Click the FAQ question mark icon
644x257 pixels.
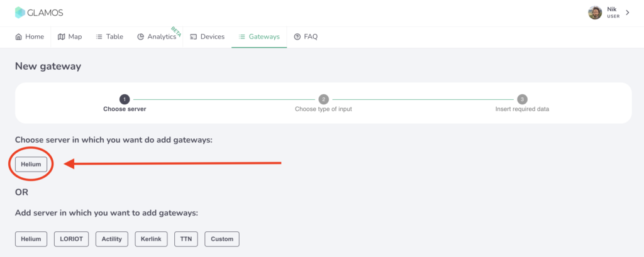point(297,36)
